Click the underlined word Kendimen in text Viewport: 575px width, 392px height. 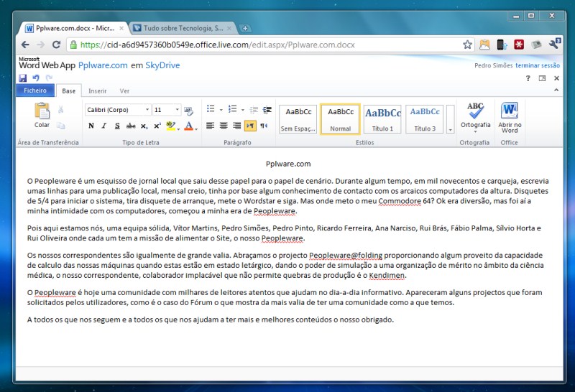coord(387,276)
